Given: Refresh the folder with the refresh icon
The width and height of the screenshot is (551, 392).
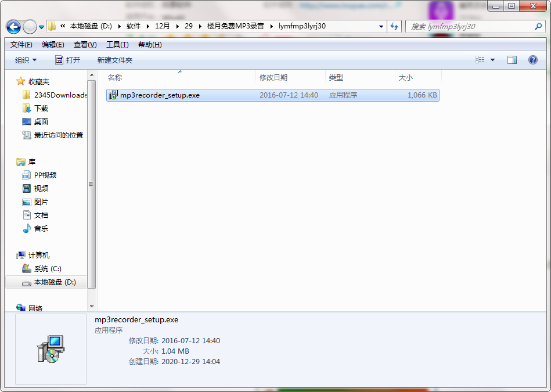Looking at the screenshot, I should click(x=394, y=27).
